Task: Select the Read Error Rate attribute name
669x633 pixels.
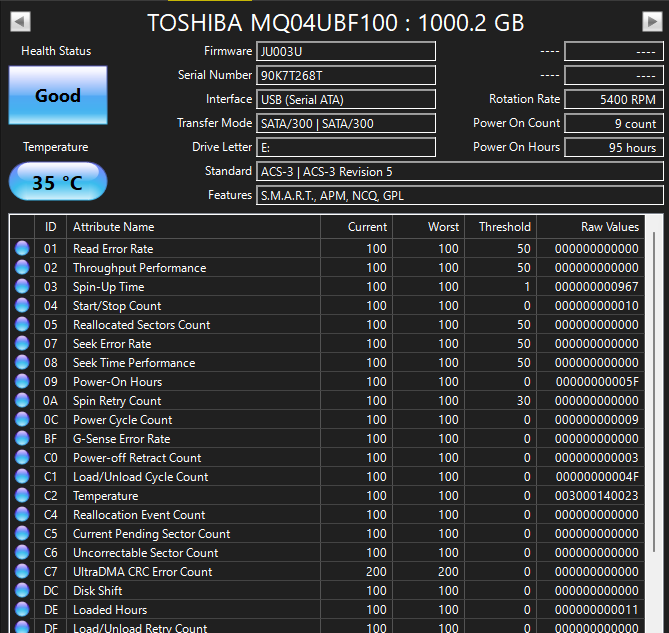Action: pyautogui.click(x=113, y=249)
